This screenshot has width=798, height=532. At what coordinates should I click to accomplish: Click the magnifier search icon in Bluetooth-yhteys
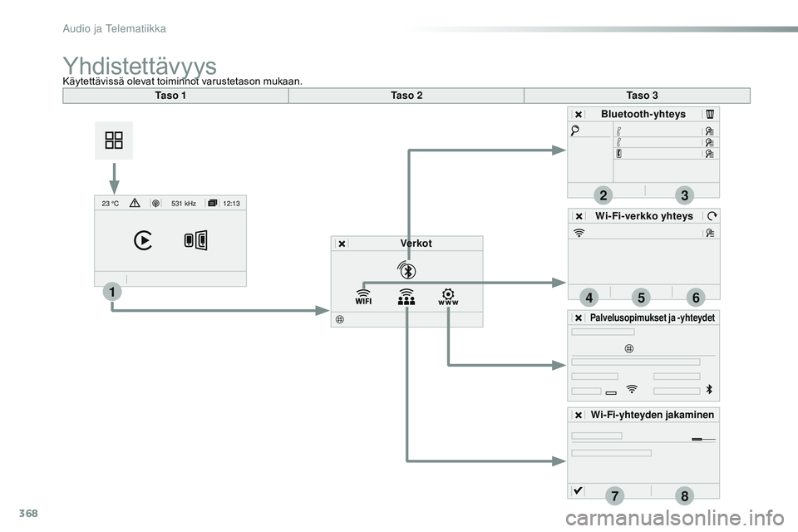pyautogui.click(x=575, y=131)
